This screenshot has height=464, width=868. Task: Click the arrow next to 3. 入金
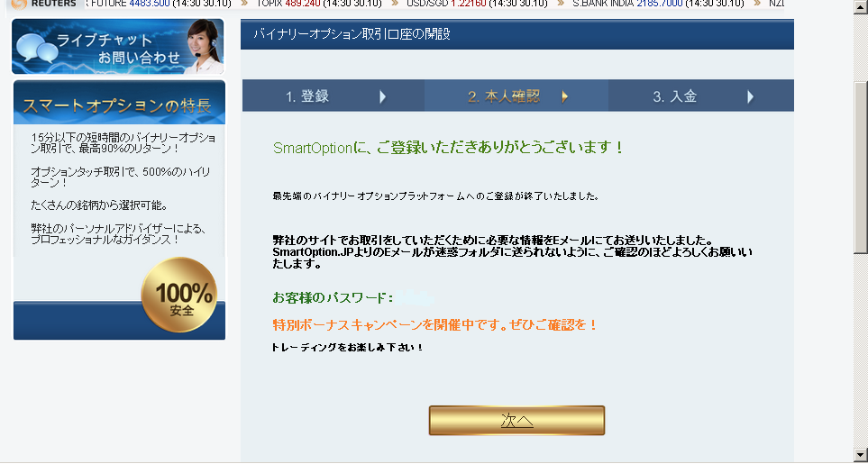pos(750,96)
